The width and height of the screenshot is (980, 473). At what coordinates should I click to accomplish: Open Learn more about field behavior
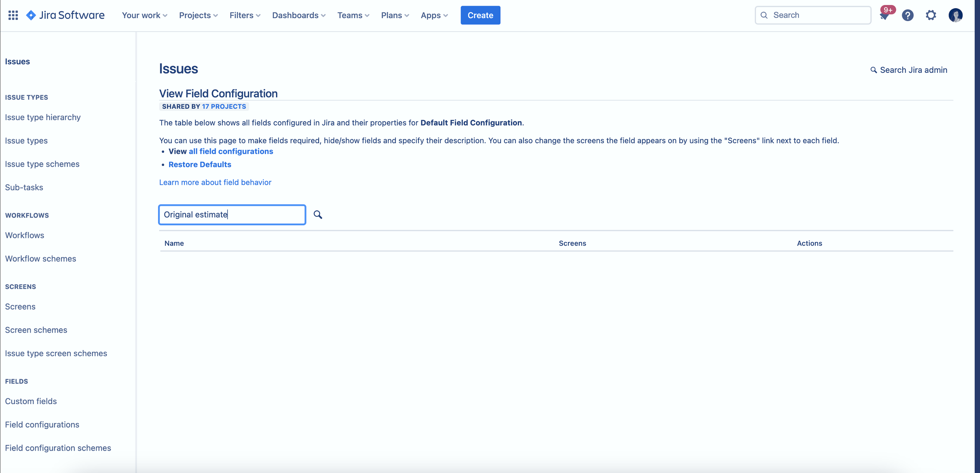pos(215,182)
